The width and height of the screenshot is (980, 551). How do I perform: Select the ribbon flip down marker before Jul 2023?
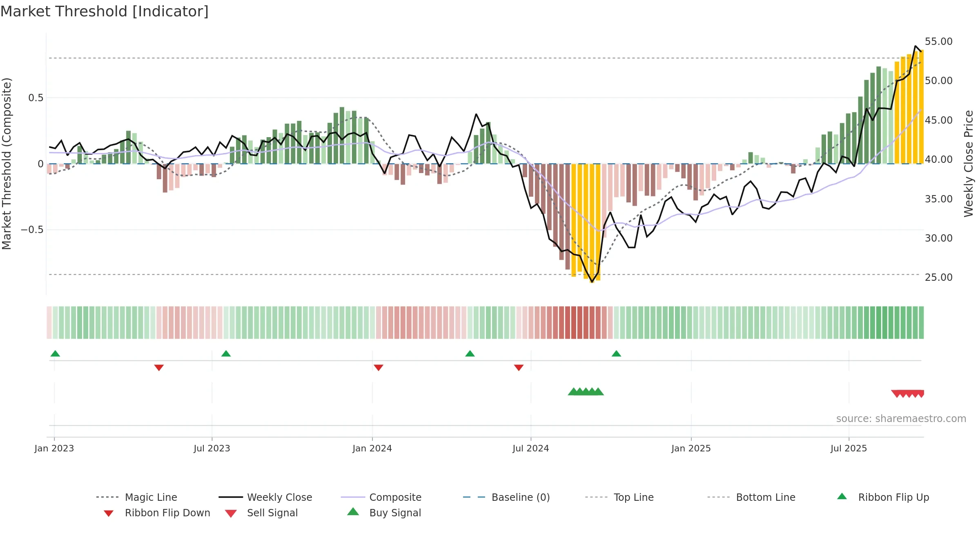point(159,368)
